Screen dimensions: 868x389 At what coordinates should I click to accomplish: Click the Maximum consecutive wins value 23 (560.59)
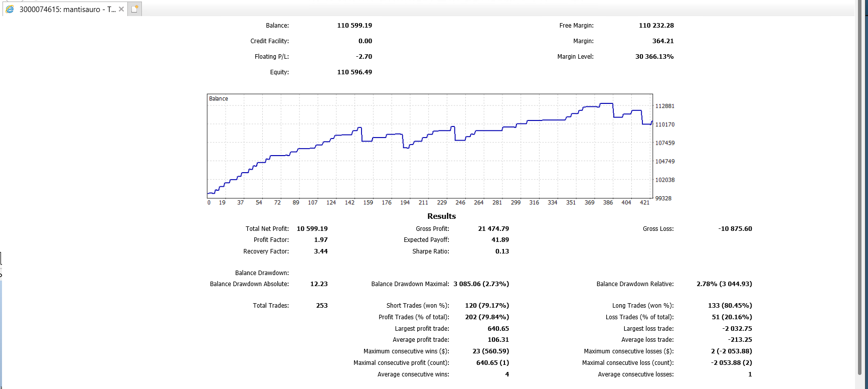coord(490,351)
